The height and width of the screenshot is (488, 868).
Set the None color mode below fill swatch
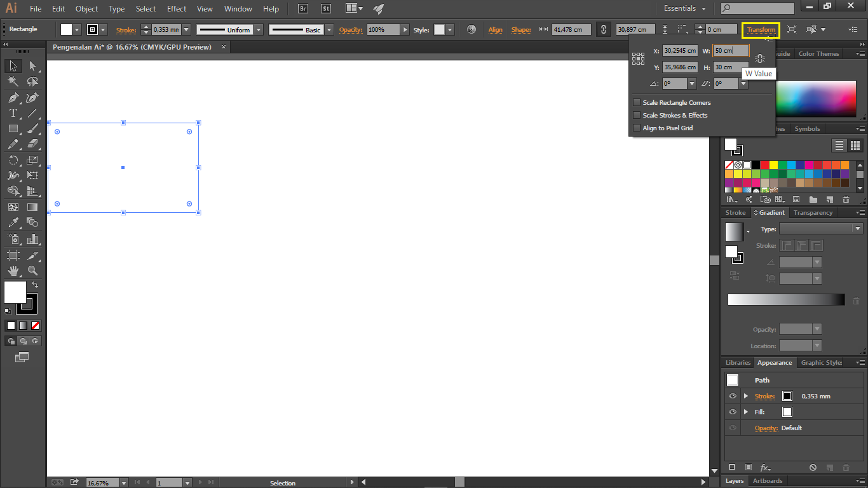pyautogui.click(x=36, y=325)
